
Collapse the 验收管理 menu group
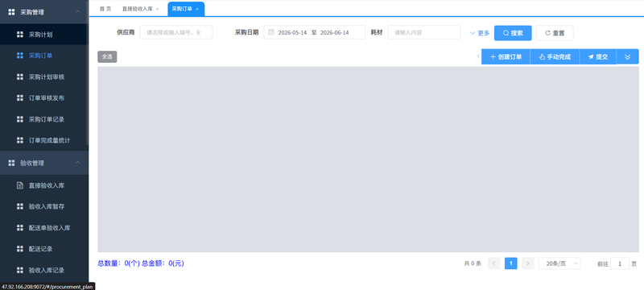(77, 163)
